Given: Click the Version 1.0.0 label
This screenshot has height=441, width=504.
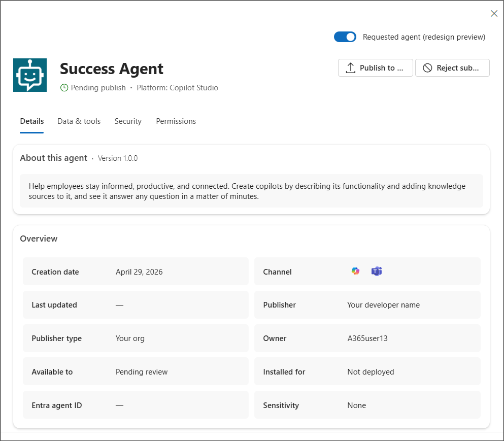Looking at the screenshot, I should pyautogui.click(x=118, y=158).
